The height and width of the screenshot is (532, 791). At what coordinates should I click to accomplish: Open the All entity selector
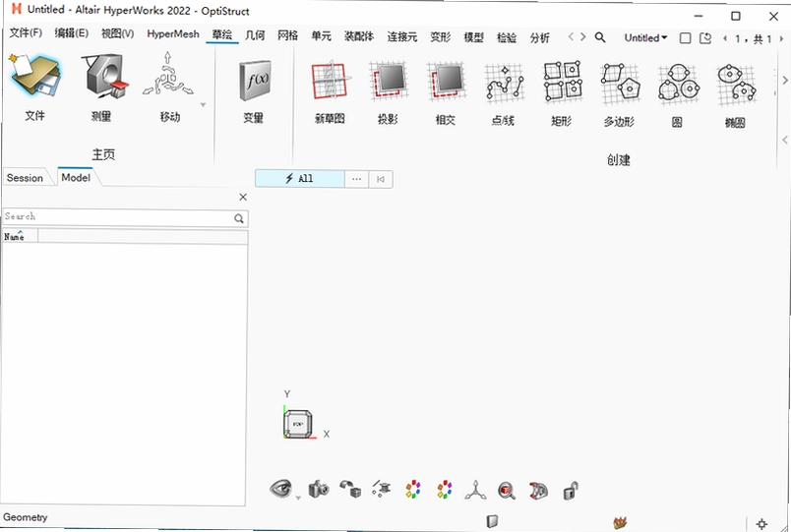pos(300,179)
